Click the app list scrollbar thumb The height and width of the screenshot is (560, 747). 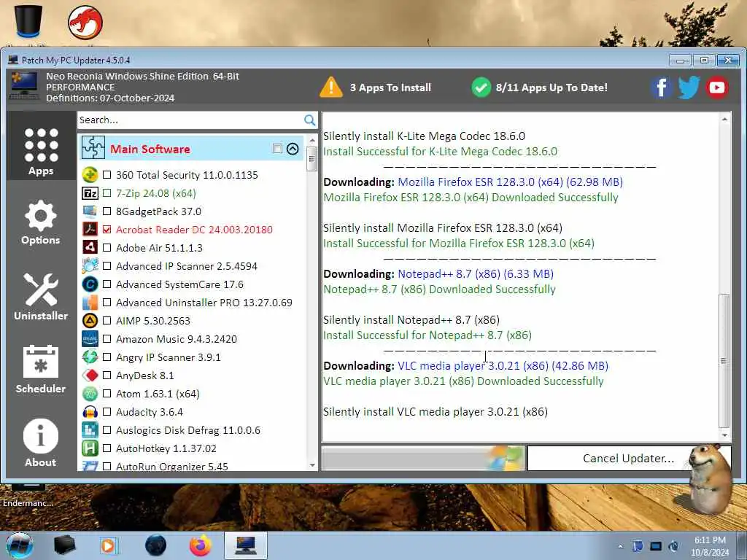pos(312,158)
